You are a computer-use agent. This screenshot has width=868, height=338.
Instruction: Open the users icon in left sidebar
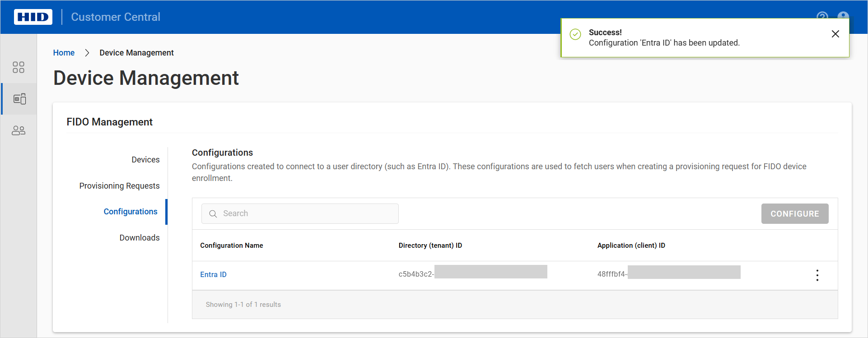(19, 130)
